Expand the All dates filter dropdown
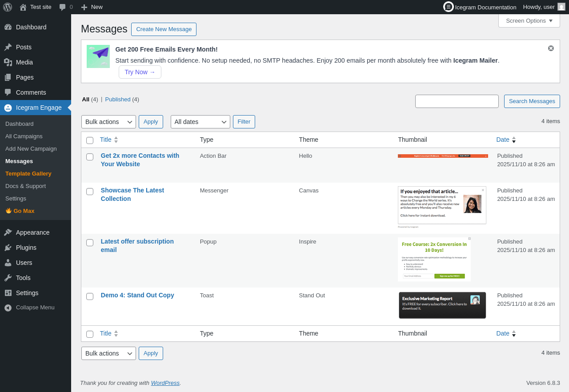The height and width of the screenshot is (392, 569). point(200,122)
